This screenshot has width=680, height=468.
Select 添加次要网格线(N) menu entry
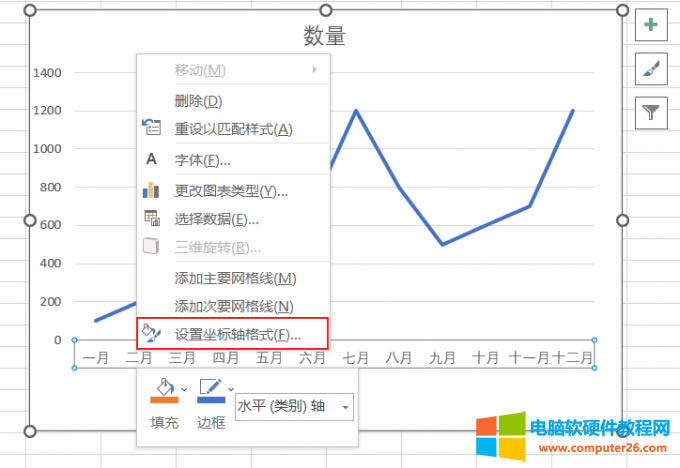(x=233, y=307)
